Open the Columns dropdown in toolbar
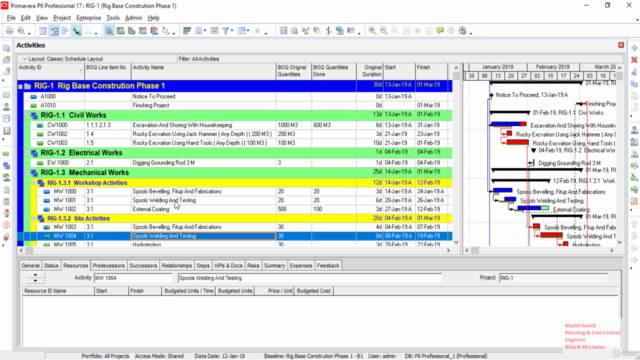640x360 pixels. (x=200, y=31)
